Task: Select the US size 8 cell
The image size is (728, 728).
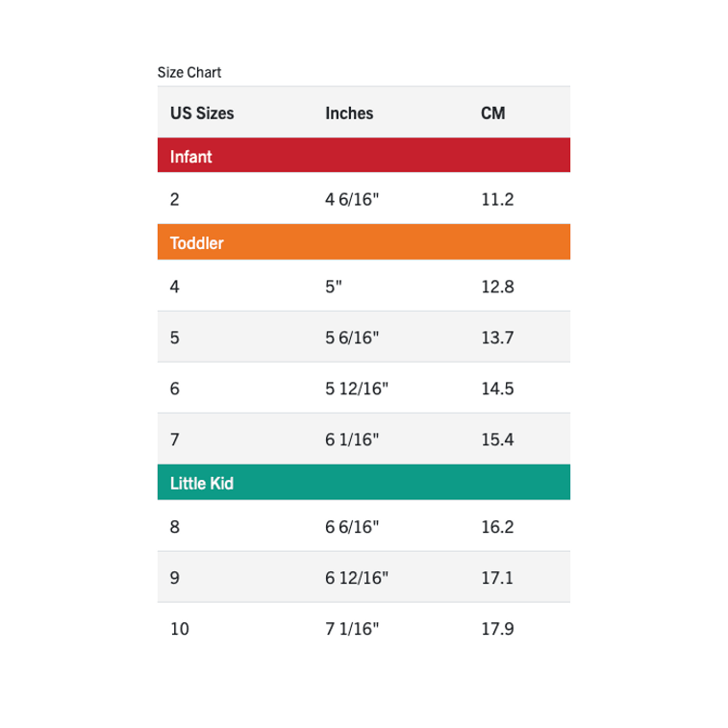Action: pos(175,527)
